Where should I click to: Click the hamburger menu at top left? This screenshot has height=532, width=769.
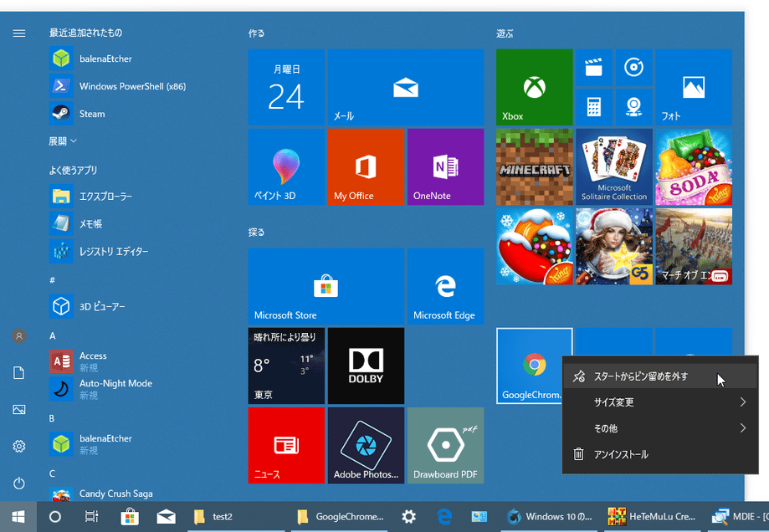pos(19,33)
